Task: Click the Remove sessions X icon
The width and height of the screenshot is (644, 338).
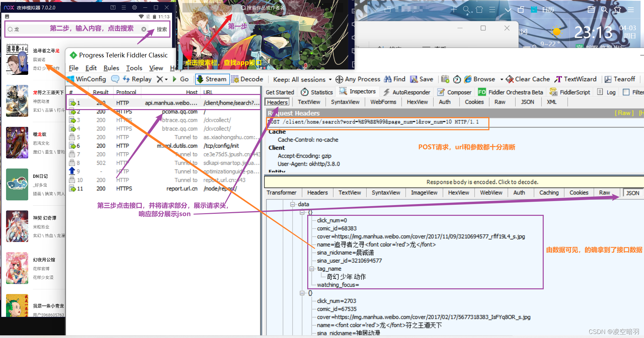Action: click(160, 79)
